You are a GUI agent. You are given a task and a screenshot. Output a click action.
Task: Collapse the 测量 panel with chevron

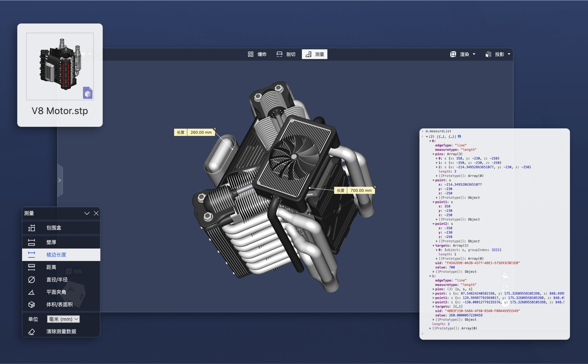87,213
